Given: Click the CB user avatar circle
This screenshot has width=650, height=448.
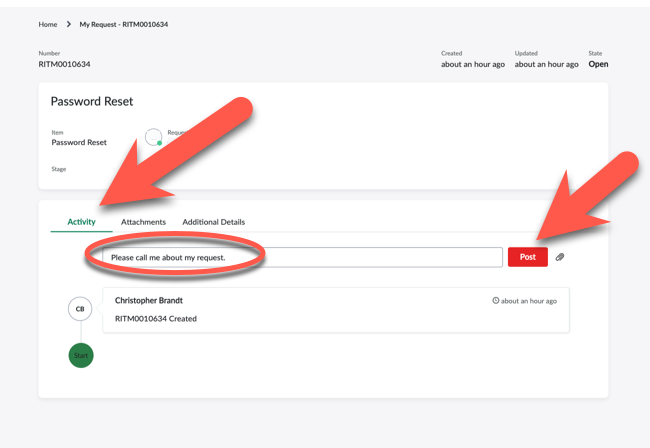Looking at the screenshot, I should click(x=80, y=310).
